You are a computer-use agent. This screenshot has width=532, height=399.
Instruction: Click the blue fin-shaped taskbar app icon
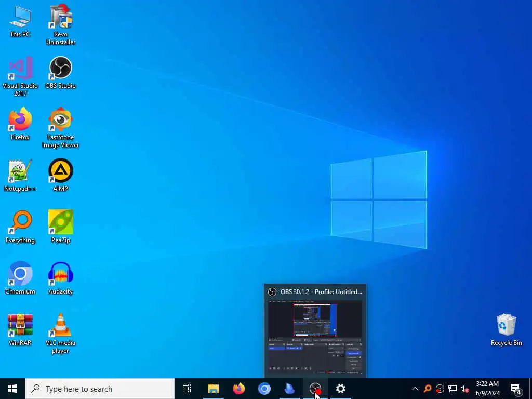tap(290, 389)
